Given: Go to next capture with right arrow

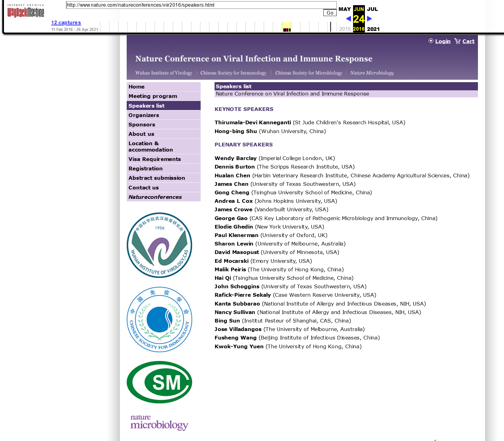Looking at the screenshot, I should pos(369,19).
